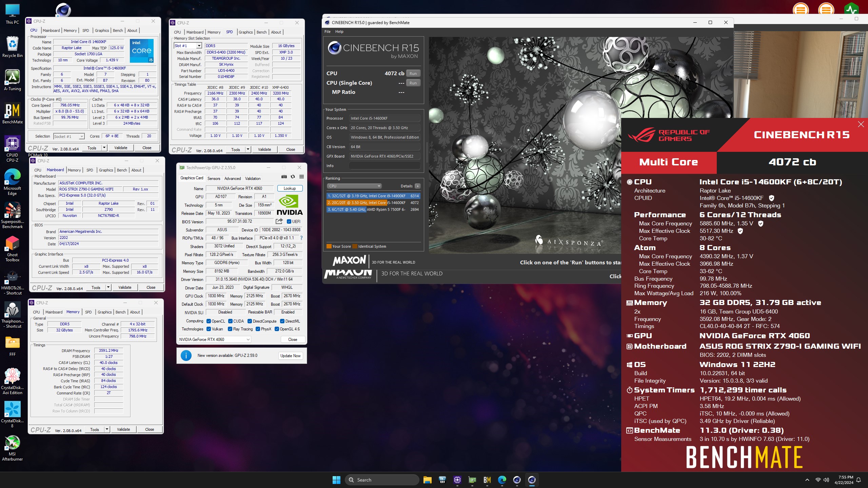Screen dimensions: 868x488
Task: Launch A-Tuning desktop shortcut
Action: pyautogui.click(x=12, y=80)
